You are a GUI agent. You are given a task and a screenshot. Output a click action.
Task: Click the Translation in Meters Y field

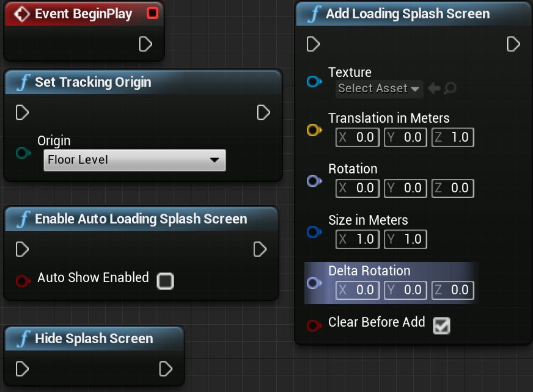pos(405,137)
